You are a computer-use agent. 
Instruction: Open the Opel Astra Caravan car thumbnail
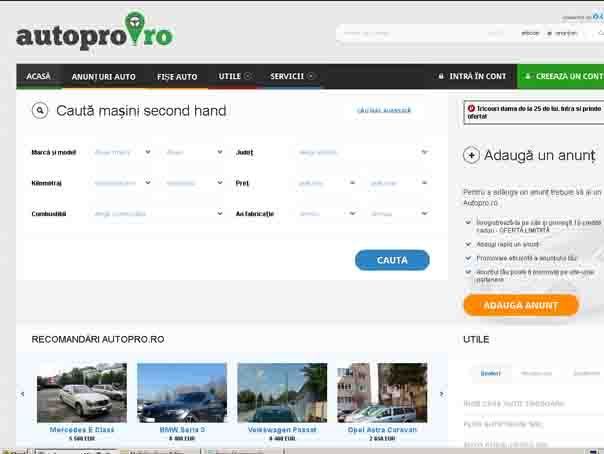382,393
